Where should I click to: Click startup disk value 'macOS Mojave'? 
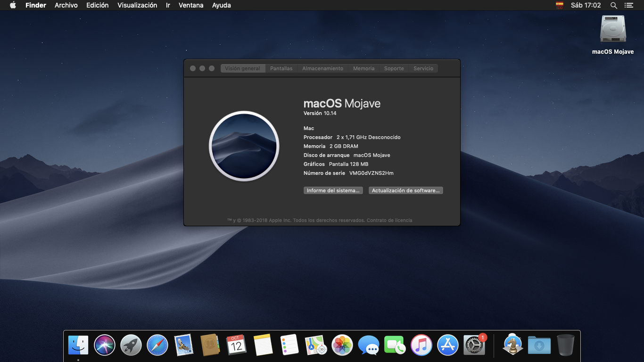point(372,155)
